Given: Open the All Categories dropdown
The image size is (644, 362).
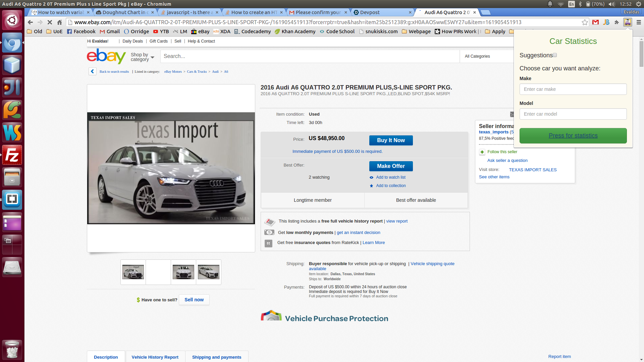Looking at the screenshot, I should pos(477,56).
